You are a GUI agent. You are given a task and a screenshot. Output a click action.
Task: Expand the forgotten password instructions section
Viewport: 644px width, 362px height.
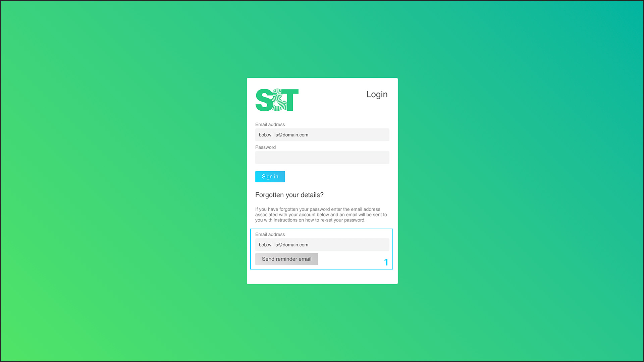point(289,194)
